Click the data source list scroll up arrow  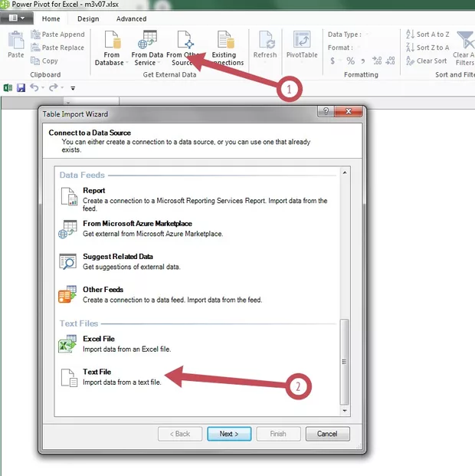point(345,172)
